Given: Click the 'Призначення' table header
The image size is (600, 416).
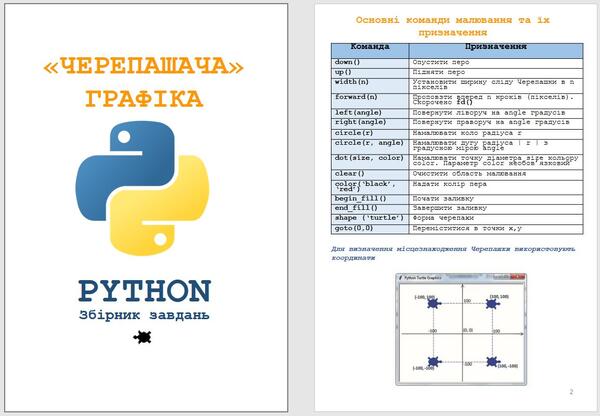Looking at the screenshot, I should tap(496, 51).
